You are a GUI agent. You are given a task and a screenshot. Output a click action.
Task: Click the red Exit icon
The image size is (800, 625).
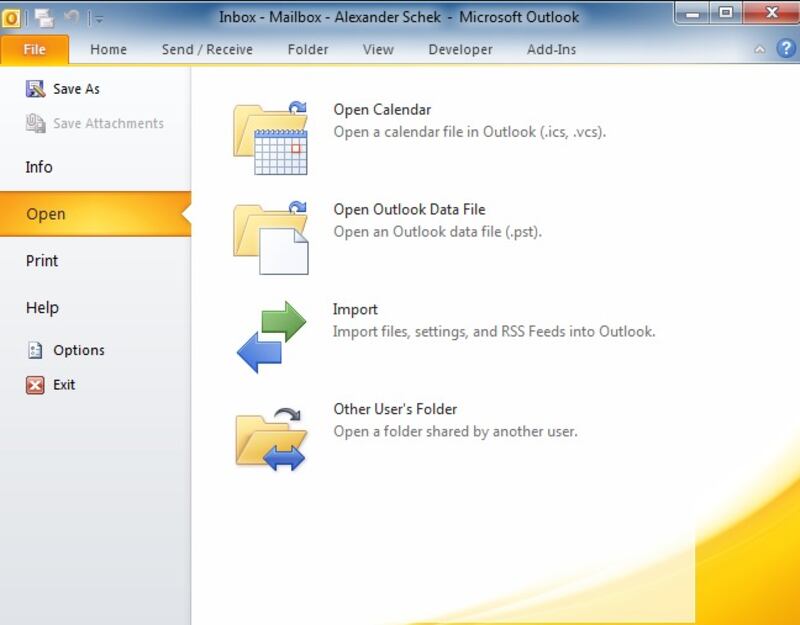pos(36,385)
